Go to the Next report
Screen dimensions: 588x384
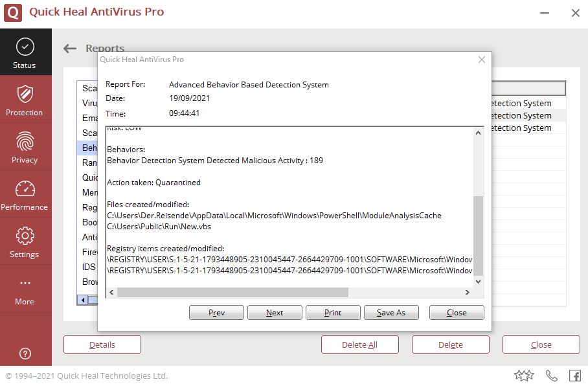click(275, 312)
